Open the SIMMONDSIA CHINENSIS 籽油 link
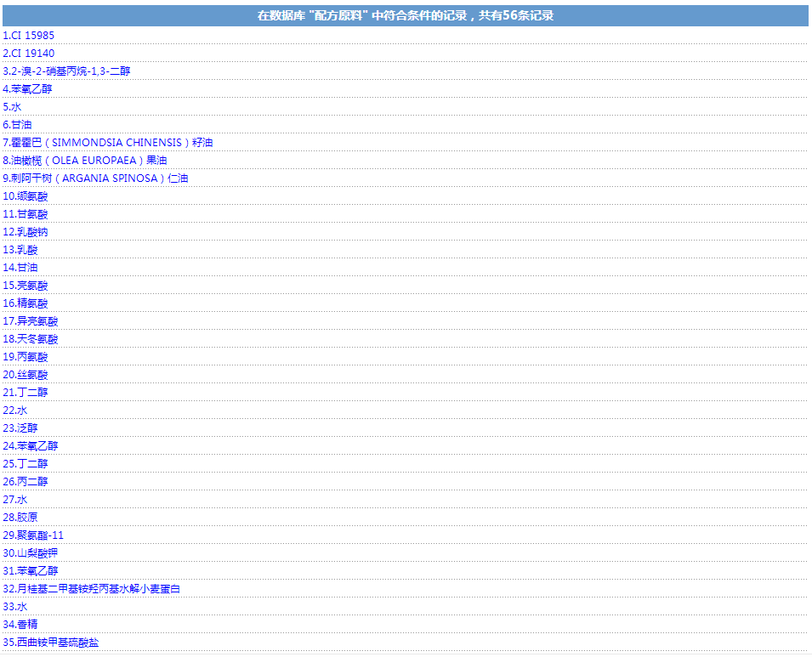Viewport: 812px width, 657px height. click(x=108, y=143)
